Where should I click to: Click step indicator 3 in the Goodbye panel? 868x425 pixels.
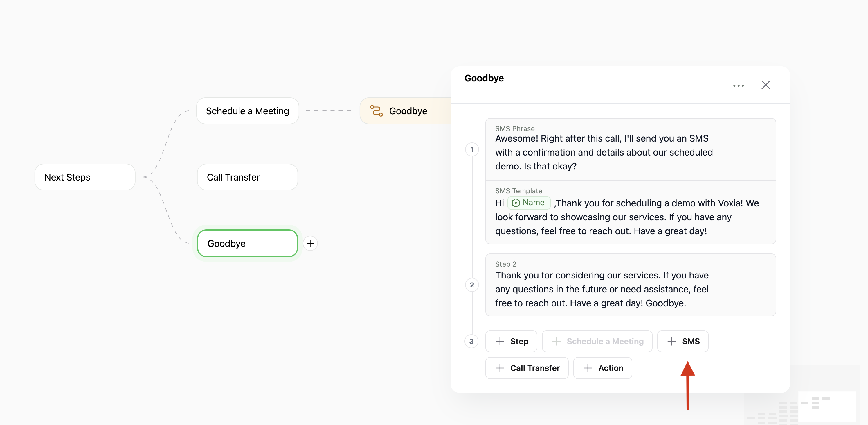(471, 341)
